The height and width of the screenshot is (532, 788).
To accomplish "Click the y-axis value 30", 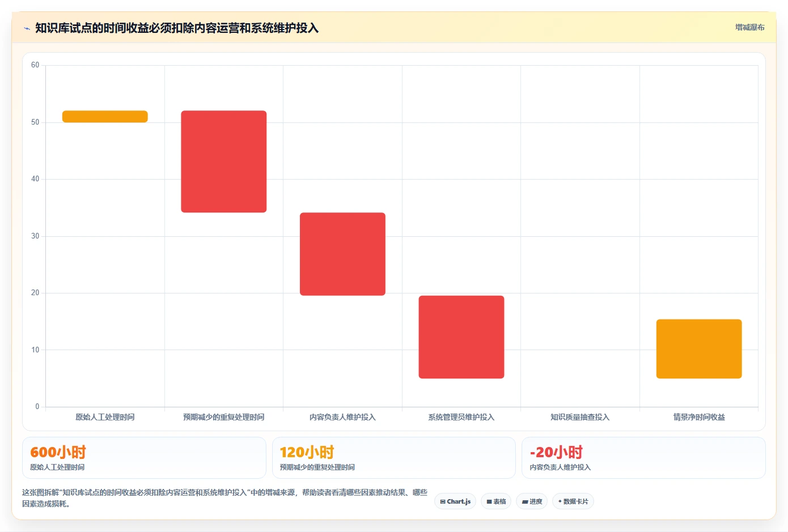I will coord(35,236).
